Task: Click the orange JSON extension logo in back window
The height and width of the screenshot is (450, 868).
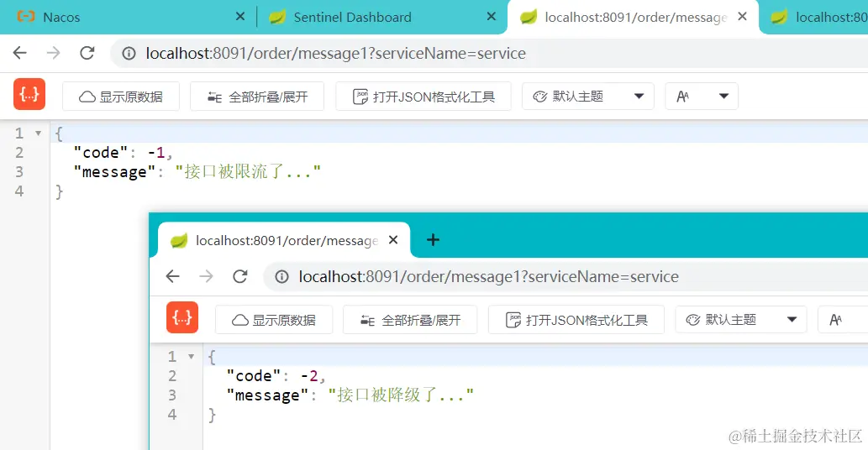Action: (x=29, y=95)
